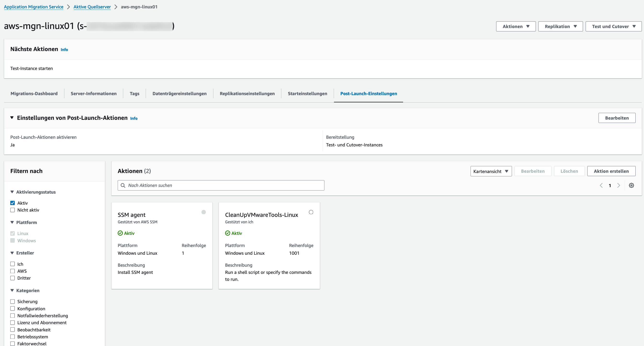Go to next page arrow in Aktionen
The width and height of the screenshot is (644, 346).
click(x=618, y=185)
